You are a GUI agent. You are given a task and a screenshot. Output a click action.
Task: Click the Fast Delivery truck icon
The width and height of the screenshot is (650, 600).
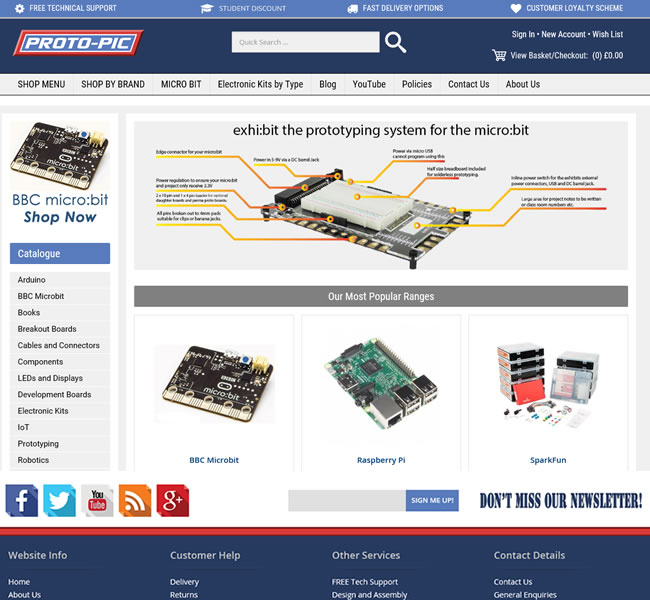click(352, 9)
